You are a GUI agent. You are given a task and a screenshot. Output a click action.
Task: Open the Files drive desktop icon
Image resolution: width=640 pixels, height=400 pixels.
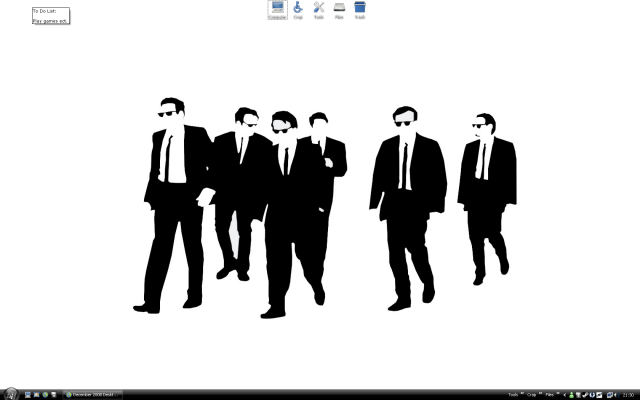tap(339, 10)
